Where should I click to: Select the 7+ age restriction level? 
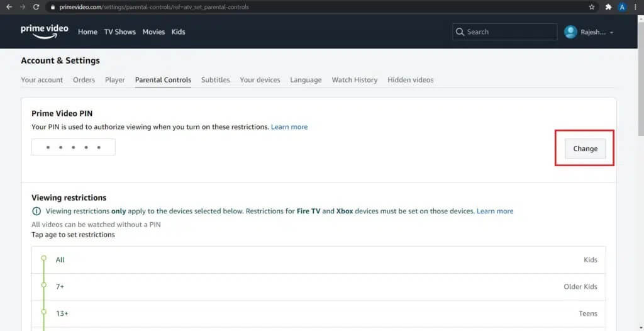click(x=319, y=287)
